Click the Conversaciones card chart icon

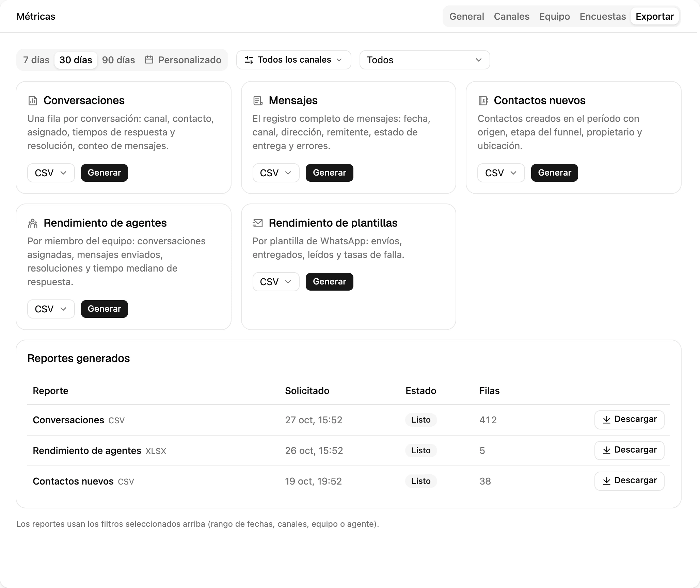[x=33, y=101]
